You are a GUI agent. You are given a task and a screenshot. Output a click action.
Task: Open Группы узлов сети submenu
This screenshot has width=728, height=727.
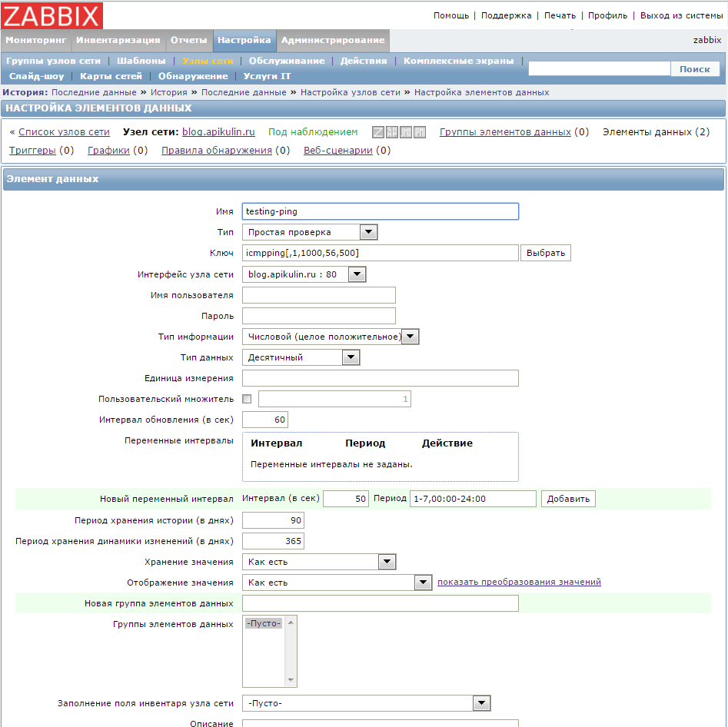pos(53,61)
